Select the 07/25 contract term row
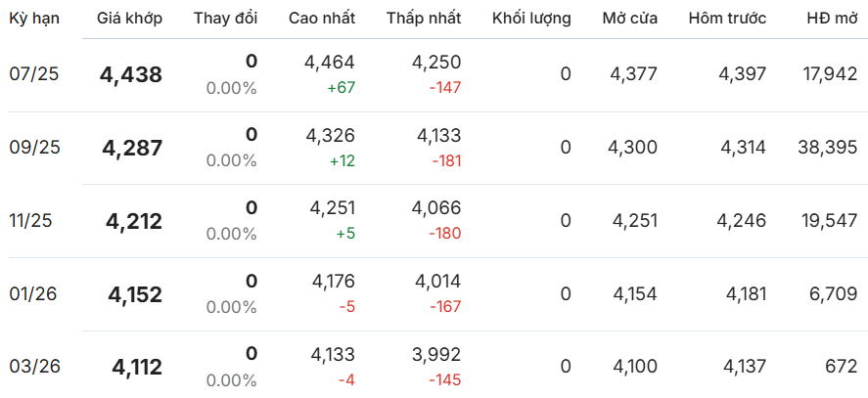Screen dimensions: 868x398 [x=434, y=74]
